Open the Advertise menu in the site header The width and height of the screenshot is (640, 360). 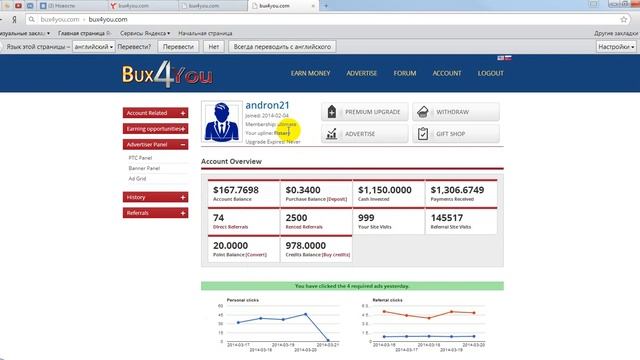tap(362, 73)
